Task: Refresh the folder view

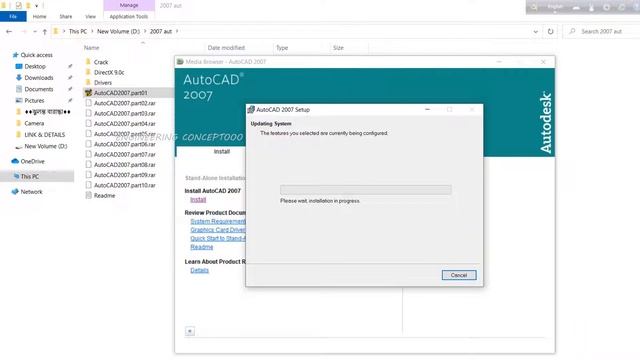Action: click(x=550, y=31)
